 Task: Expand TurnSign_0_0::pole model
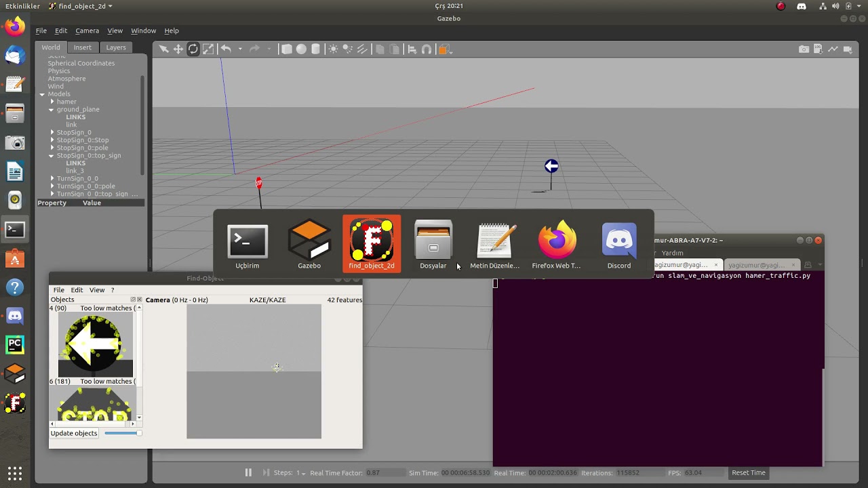52,186
